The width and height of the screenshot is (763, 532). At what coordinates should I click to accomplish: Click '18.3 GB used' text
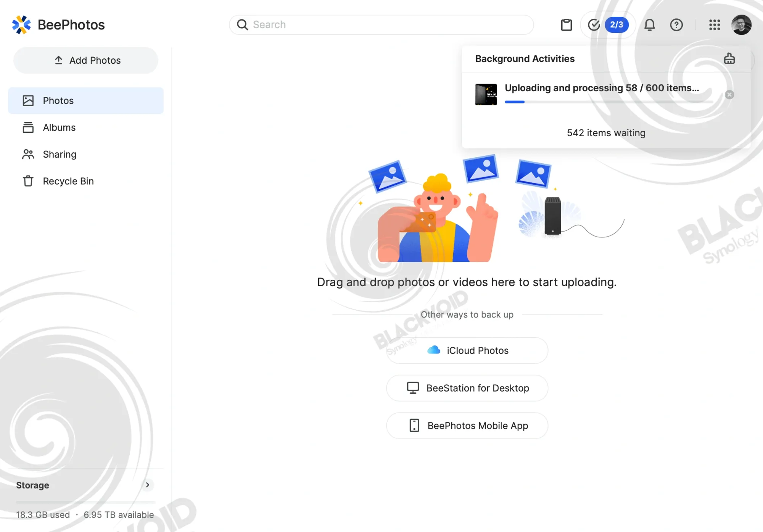click(x=43, y=515)
